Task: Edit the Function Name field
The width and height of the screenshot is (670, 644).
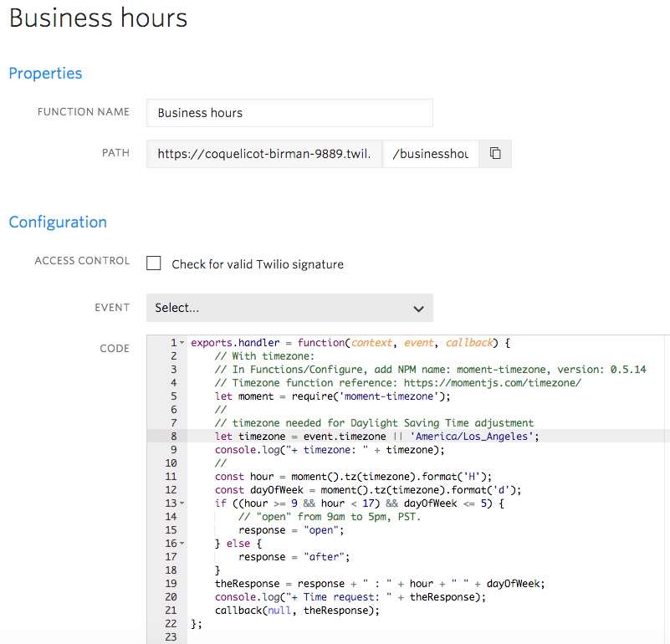Action: [289, 113]
